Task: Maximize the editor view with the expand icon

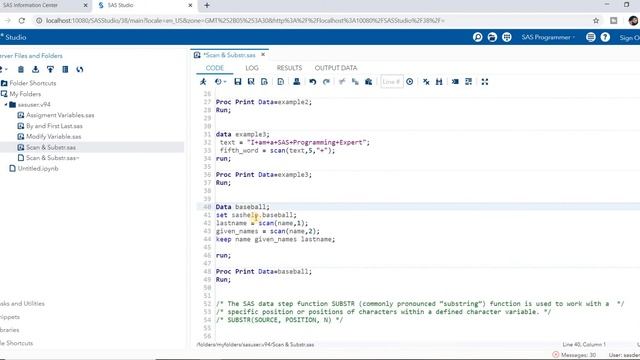Action: (485, 82)
